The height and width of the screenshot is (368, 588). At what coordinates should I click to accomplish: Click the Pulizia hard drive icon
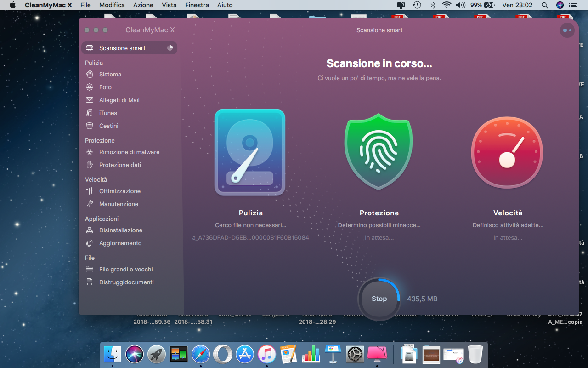(x=250, y=153)
